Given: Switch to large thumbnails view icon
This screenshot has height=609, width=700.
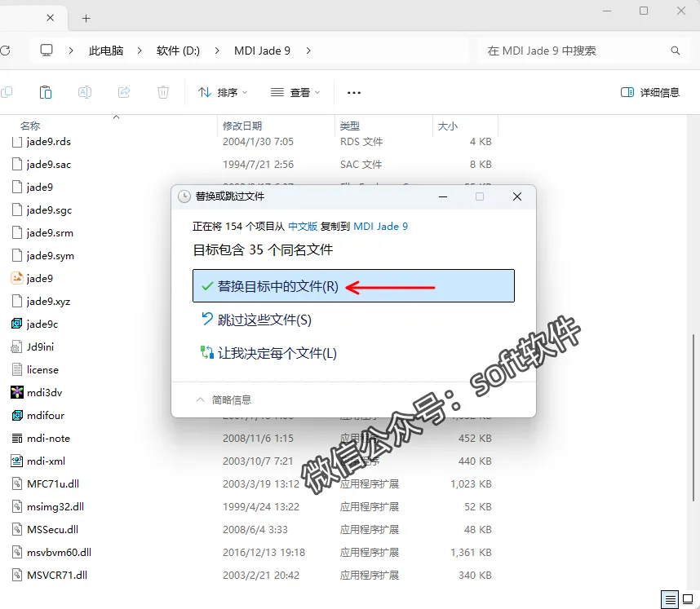Looking at the screenshot, I should [688, 600].
